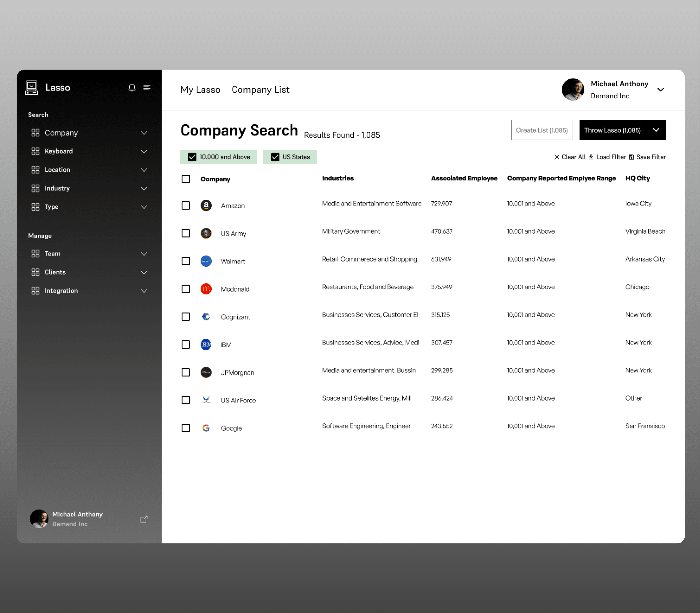
Task: Click the grid icon beside Industry
Action: click(35, 188)
